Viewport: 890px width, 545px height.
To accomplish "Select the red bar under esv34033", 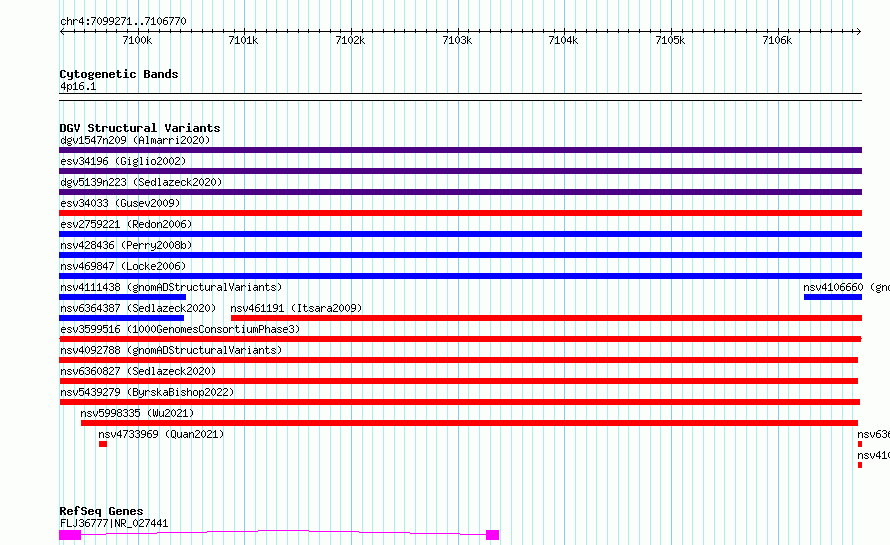I will tap(460, 213).
